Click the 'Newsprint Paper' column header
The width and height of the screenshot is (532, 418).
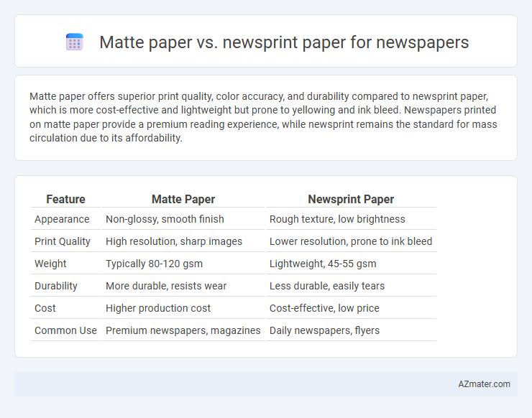351,199
